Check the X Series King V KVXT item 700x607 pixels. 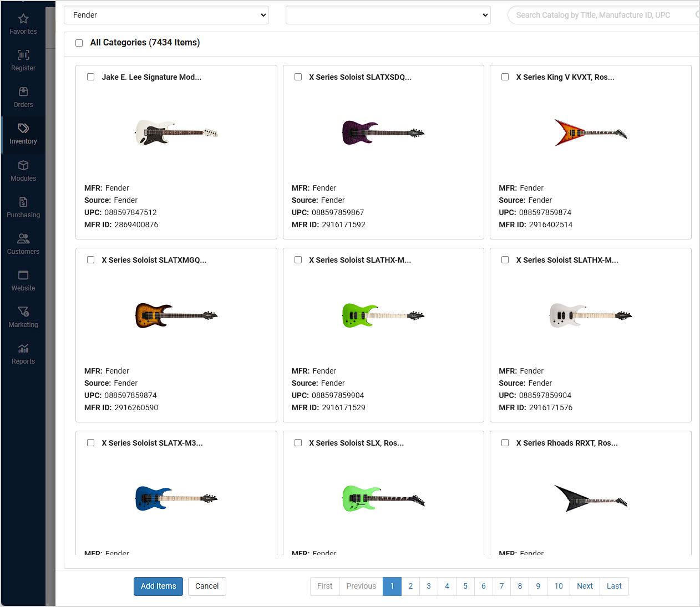point(505,77)
